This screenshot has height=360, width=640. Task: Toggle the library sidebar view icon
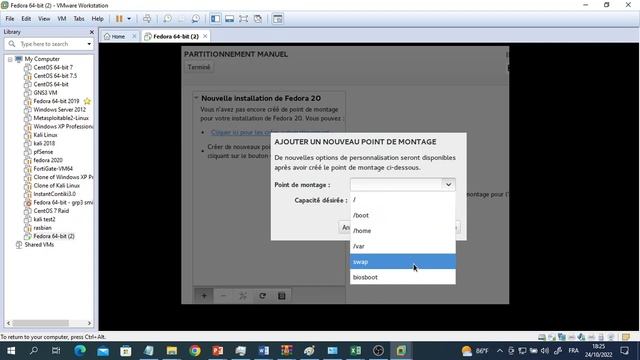(216, 19)
